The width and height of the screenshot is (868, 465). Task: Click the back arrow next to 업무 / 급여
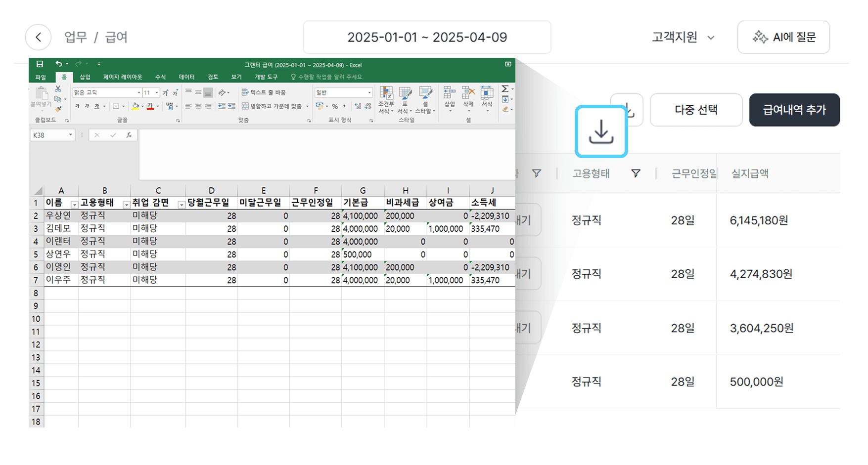38,37
